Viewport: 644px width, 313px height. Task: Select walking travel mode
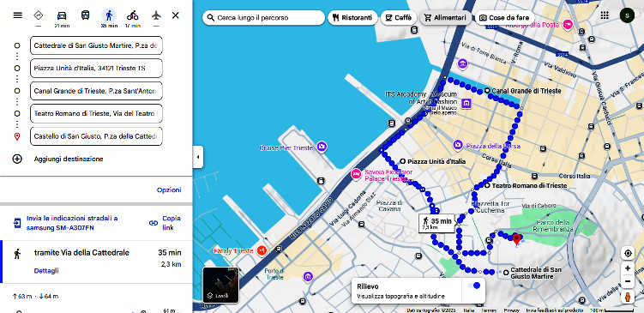click(x=109, y=15)
